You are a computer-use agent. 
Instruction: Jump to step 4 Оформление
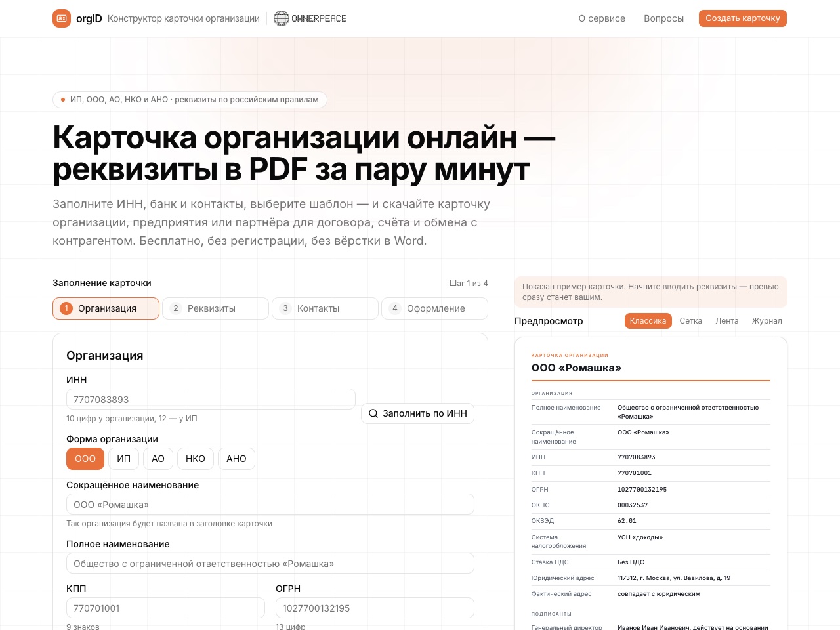click(434, 308)
